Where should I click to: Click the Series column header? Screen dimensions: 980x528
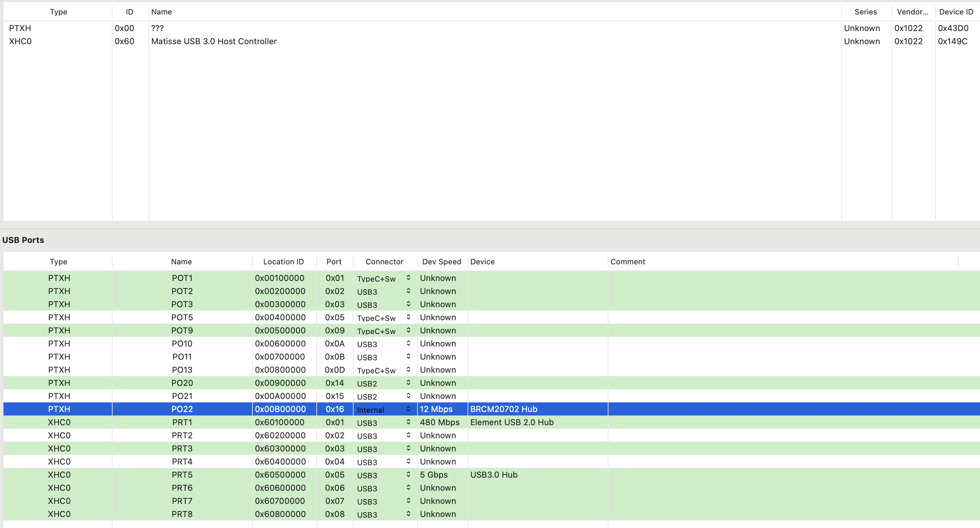pyautogui.click(x=865, y=12)
